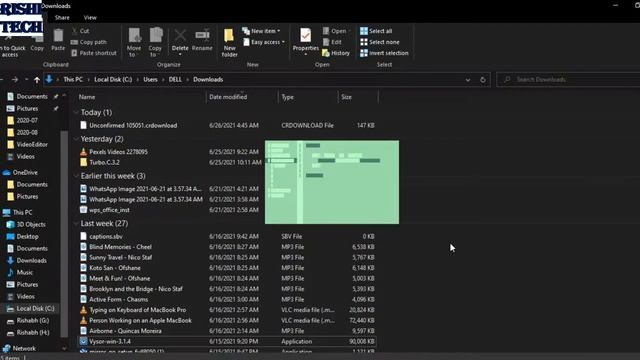Open 3D Objects in sidebar
Screen dimensions: 640x360
click(26, 224)
